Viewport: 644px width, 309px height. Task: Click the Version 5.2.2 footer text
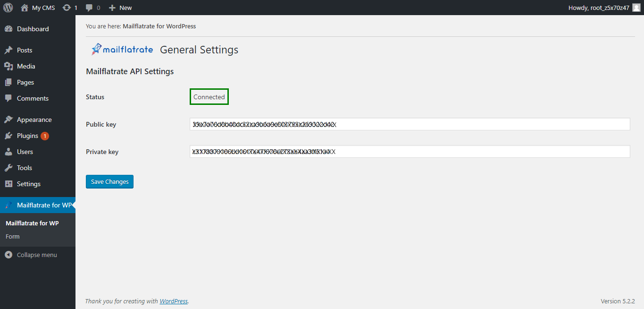tap(618, 301)
